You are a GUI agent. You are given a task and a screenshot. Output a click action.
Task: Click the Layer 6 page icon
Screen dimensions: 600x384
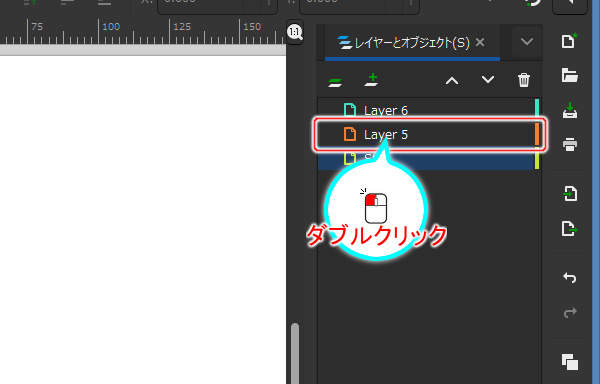tap(350, 110)
